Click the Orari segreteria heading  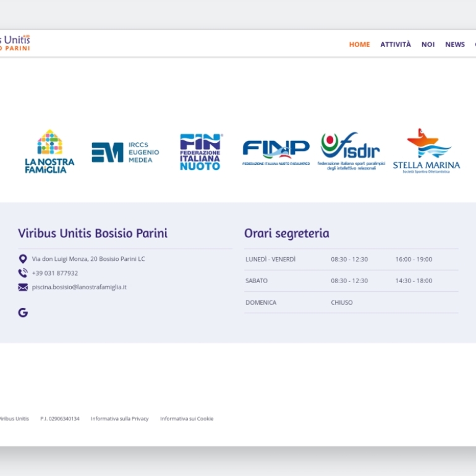[x=287, y=234]
